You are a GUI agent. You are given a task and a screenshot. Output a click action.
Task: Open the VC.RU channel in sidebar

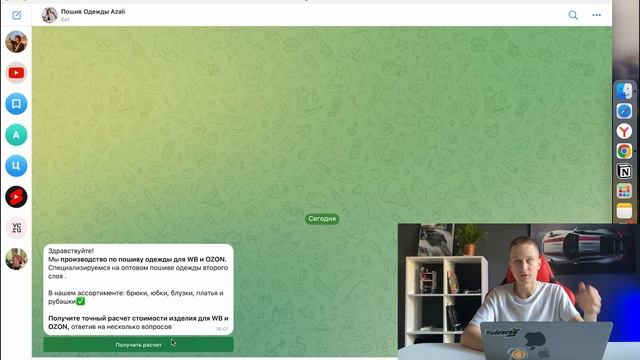[x=16, y=228]
